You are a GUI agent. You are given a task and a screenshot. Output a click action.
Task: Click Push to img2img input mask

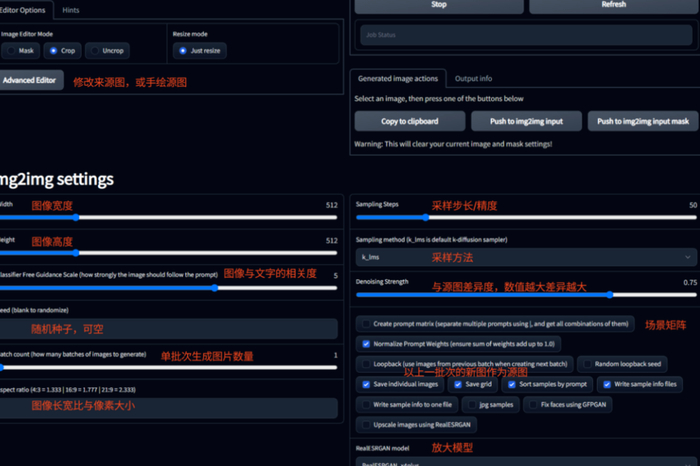pyautogui.click(x=643, y=121)
